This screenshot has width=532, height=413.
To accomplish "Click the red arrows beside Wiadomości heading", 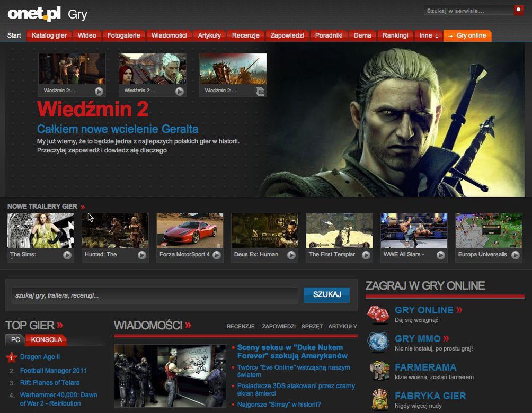I will [188, 326].
